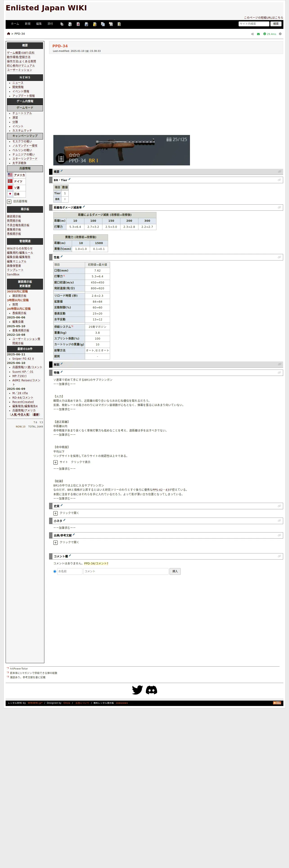Open the WIKIWIKI.jp* footer link
Image resolution: width=289 pixels, height=868 pixels.
pos(35,703)
